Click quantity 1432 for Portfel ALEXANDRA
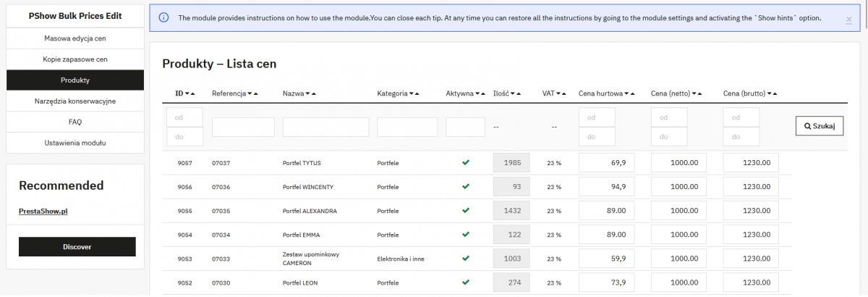The width and height of the screenshot is (868, 297). tap(511, 210)
